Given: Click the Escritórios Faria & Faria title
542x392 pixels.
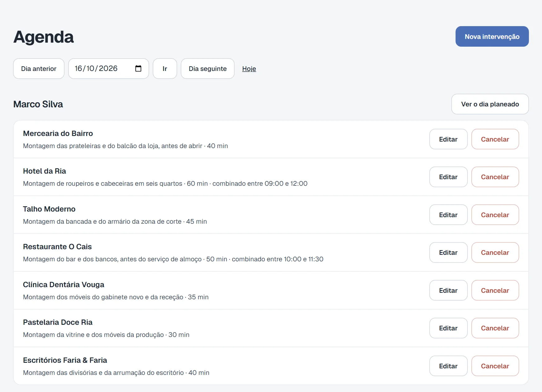Looking at the screenshot, I should click(x=65, y=360).
